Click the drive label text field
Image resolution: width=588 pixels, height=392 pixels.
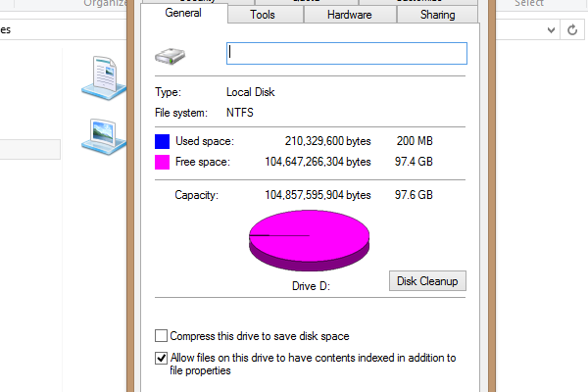[347, 53]
